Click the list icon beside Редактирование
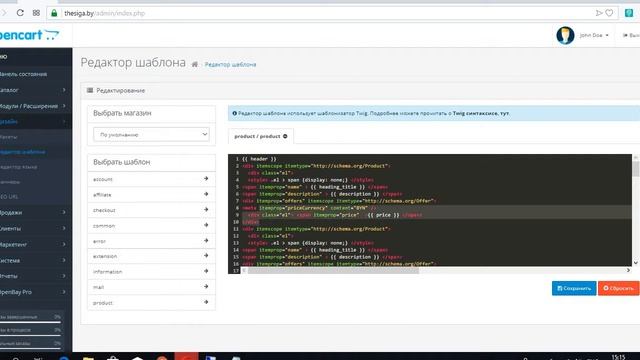Viewport: 640px width, 360px height. click(x=90, y=90)
